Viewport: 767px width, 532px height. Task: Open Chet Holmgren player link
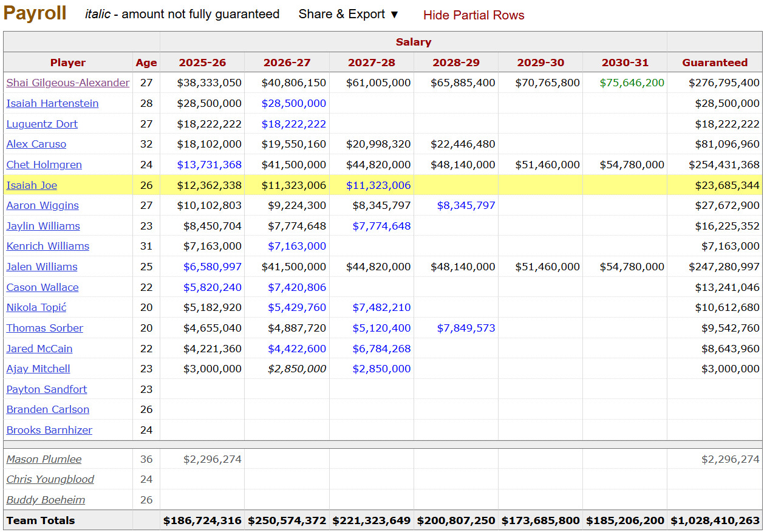click(x=44, y=165)
